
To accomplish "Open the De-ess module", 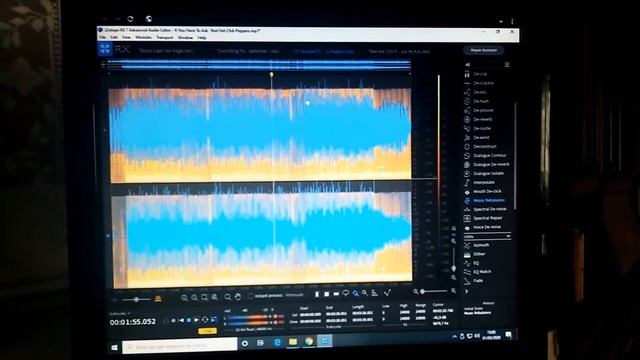I will [480, 92].
